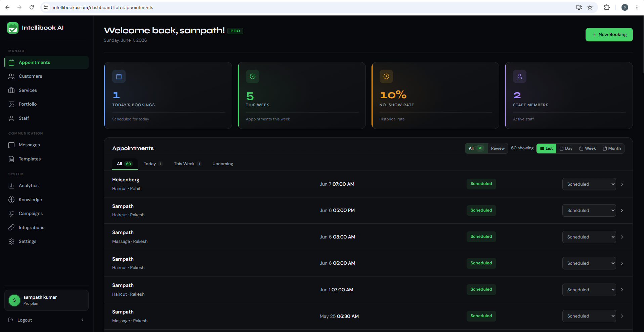Open Templates in the sidebar

point(46,159)
